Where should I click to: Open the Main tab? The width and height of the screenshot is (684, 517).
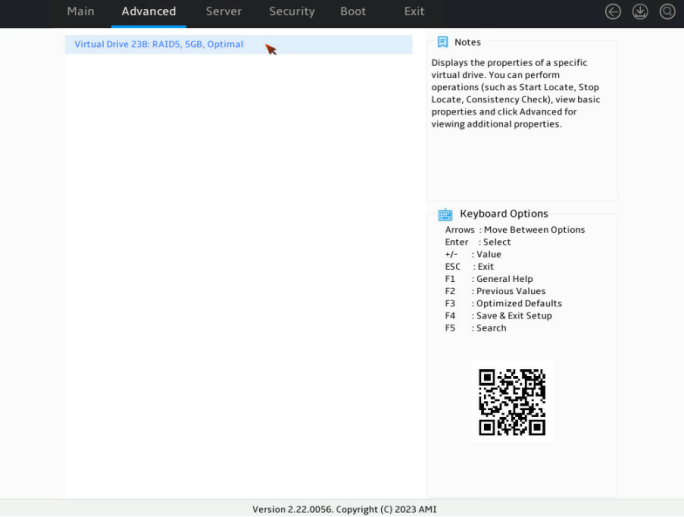(81, 11)
